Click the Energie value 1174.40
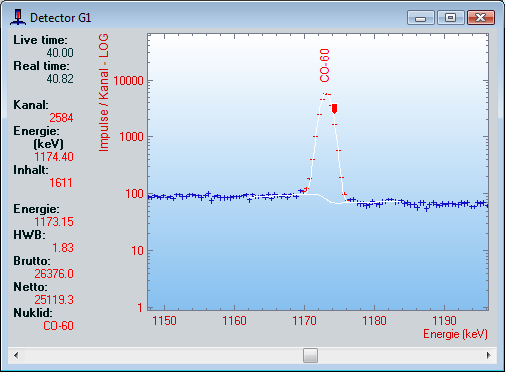 [x=54, y=157]
